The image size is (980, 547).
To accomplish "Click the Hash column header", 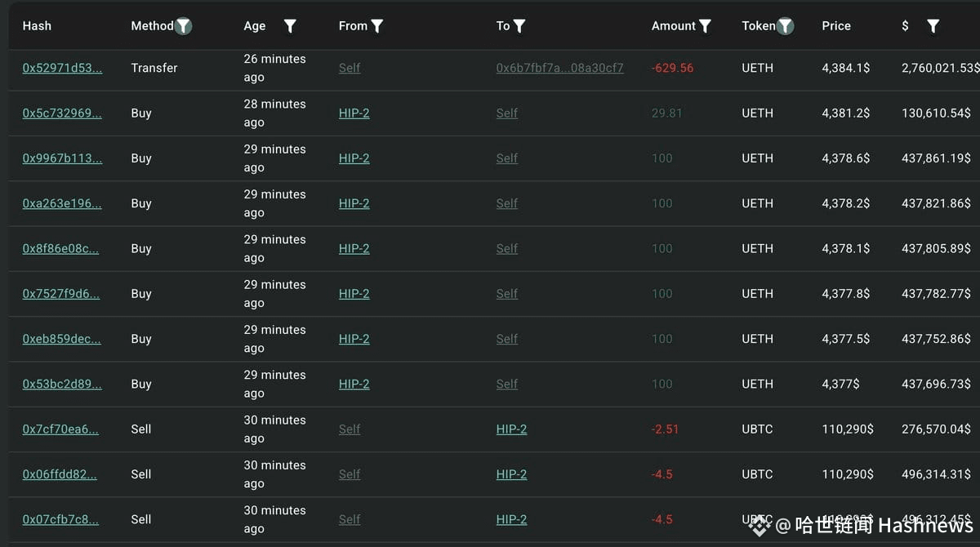I will pos(37,26).
